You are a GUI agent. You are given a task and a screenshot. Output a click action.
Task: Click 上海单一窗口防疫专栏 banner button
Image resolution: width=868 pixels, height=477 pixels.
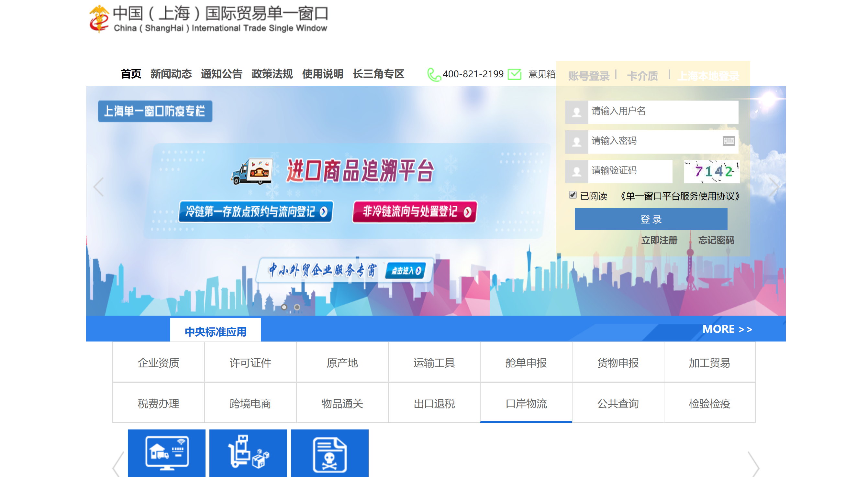coord(155,111)
